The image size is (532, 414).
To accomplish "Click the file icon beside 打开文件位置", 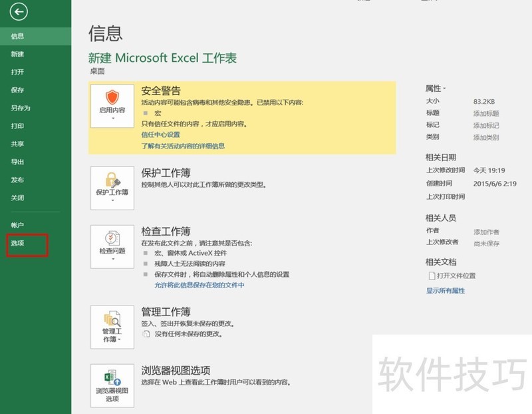I will tap(432, 276).
